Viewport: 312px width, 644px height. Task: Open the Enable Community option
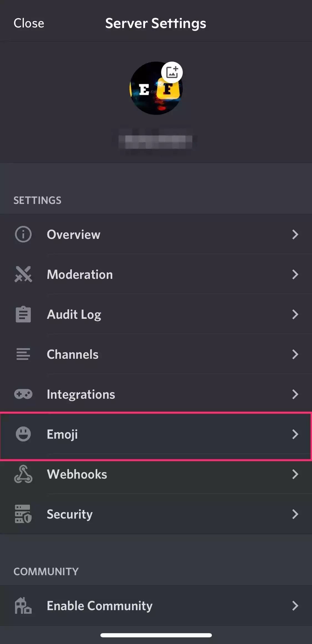pos(100,605)
